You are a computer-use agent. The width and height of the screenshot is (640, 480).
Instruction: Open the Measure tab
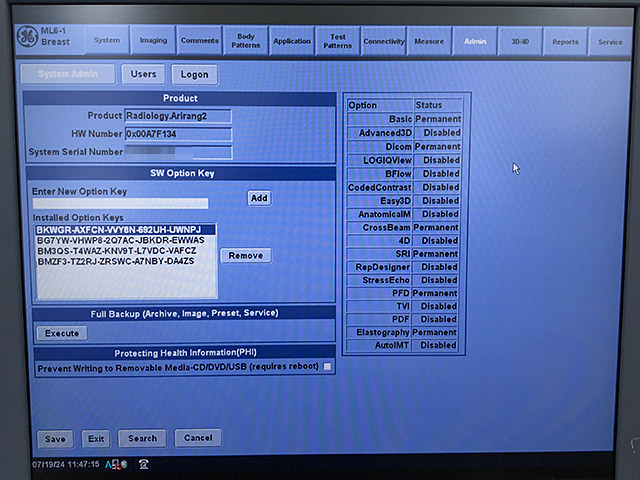click(429, 41)
